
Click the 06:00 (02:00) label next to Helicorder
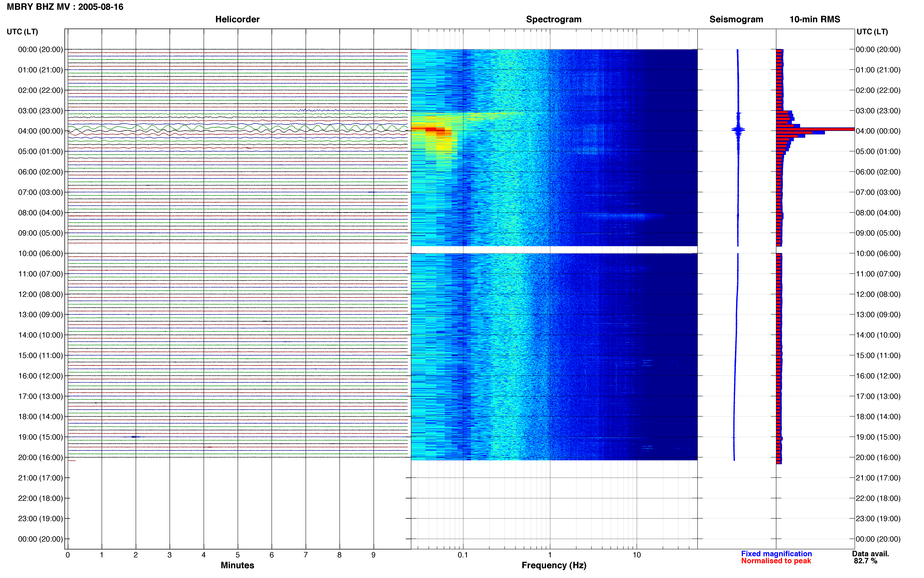point(41,172)
